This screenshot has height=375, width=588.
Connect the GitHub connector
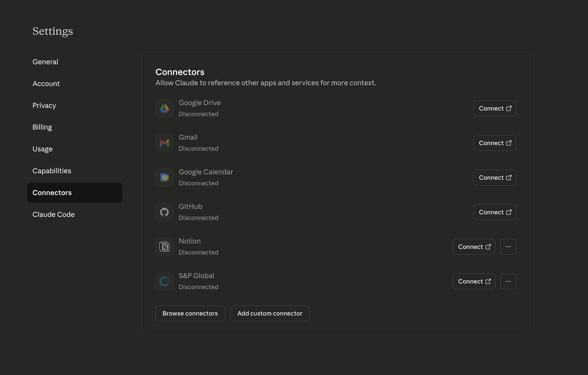(x=495, y=212)
